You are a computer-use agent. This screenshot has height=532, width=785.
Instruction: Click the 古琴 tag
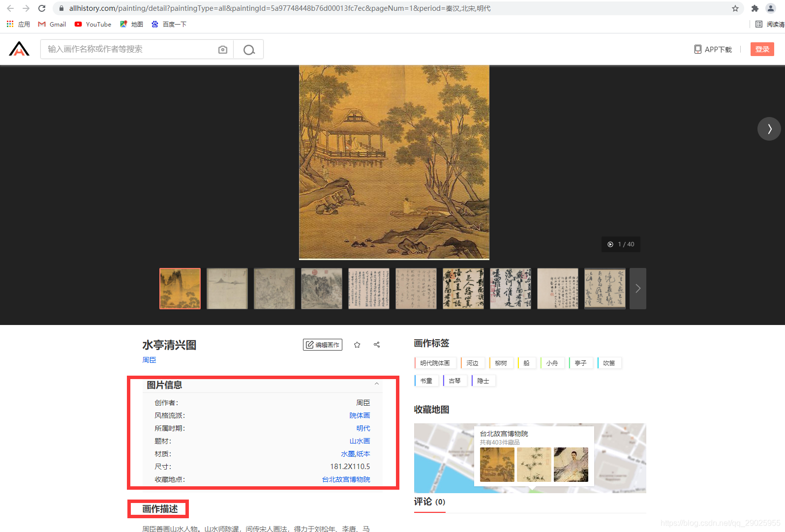pos(455,381)
